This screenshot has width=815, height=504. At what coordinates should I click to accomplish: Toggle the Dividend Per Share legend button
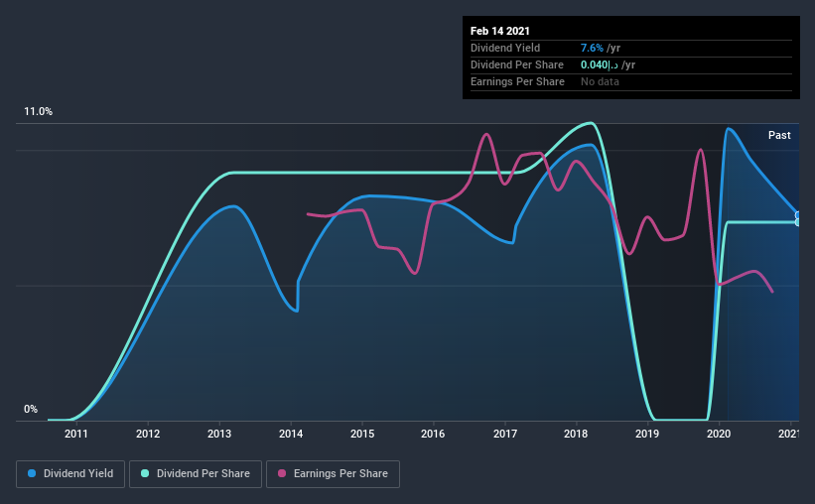click(x=196, y=474)
